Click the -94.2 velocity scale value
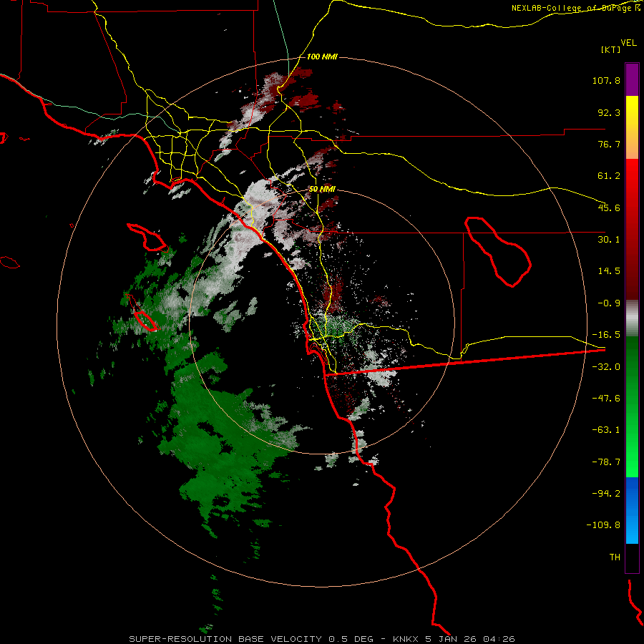The image size is (644, 644). pyautogui.click(x=606, y=494)
